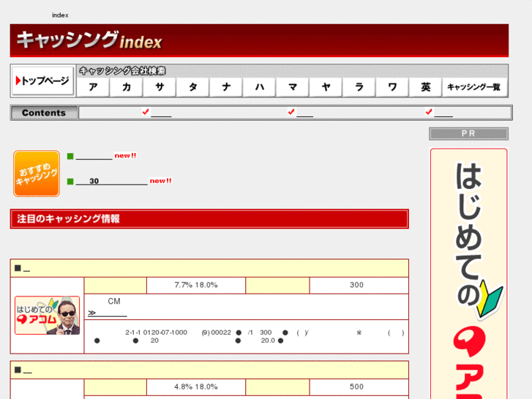The width and height of the screenshot is (532, 399).
Task: Click the 500 limit cell
Action: 359,387
